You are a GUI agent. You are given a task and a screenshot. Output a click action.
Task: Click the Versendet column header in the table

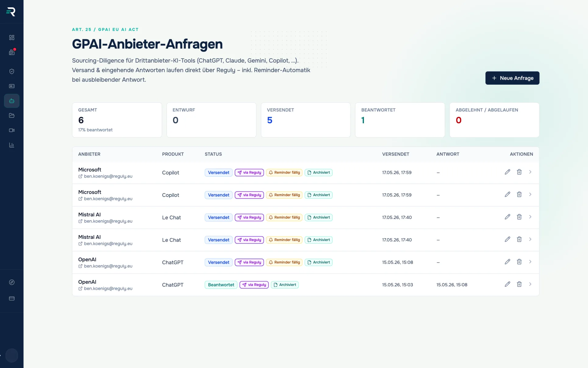pyautogui.click(x=395, y=154)
